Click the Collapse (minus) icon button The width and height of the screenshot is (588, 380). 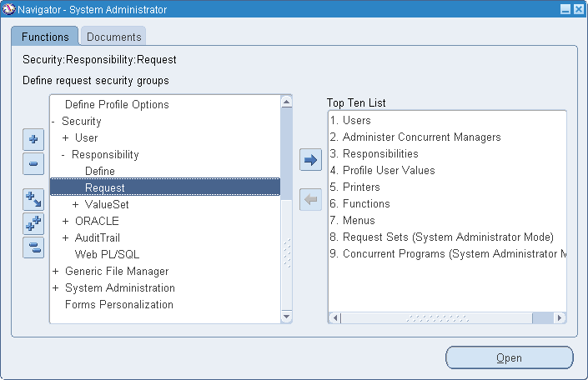pos(33,163)
